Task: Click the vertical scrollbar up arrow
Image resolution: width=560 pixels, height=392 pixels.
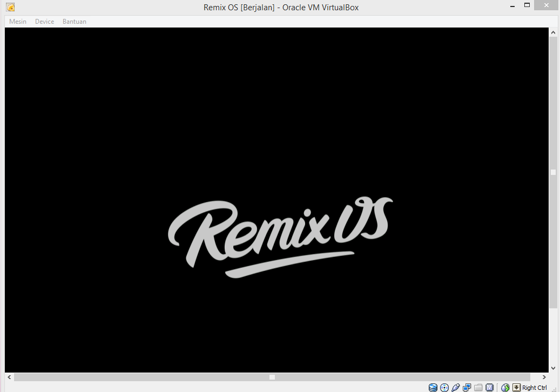Action: pyautogui.click(x=553, y=32)
